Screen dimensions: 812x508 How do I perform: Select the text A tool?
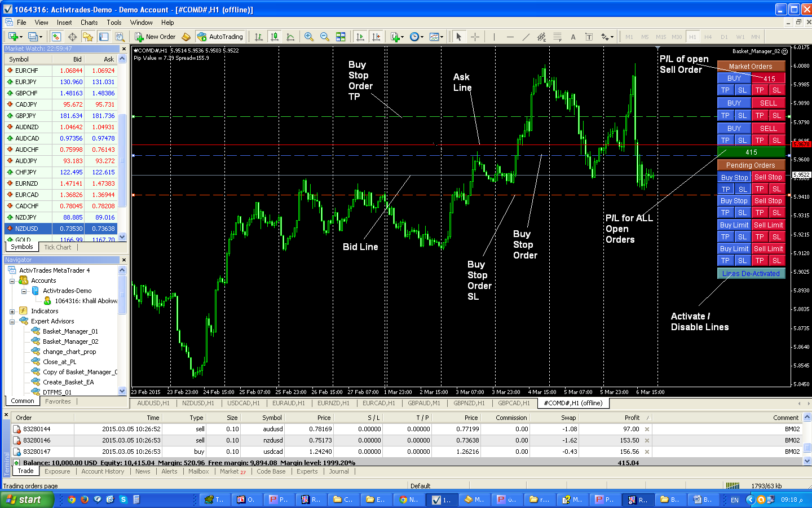(x=573, y=37)
